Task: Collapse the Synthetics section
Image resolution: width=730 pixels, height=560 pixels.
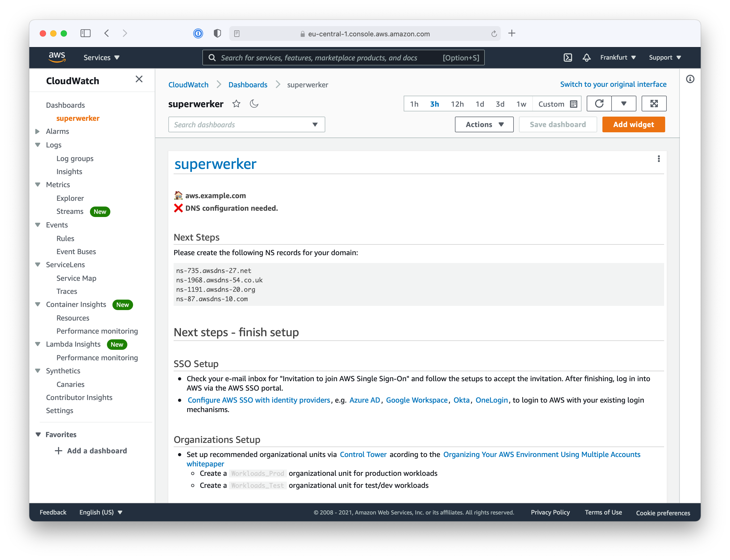Action: coord(38,370)
